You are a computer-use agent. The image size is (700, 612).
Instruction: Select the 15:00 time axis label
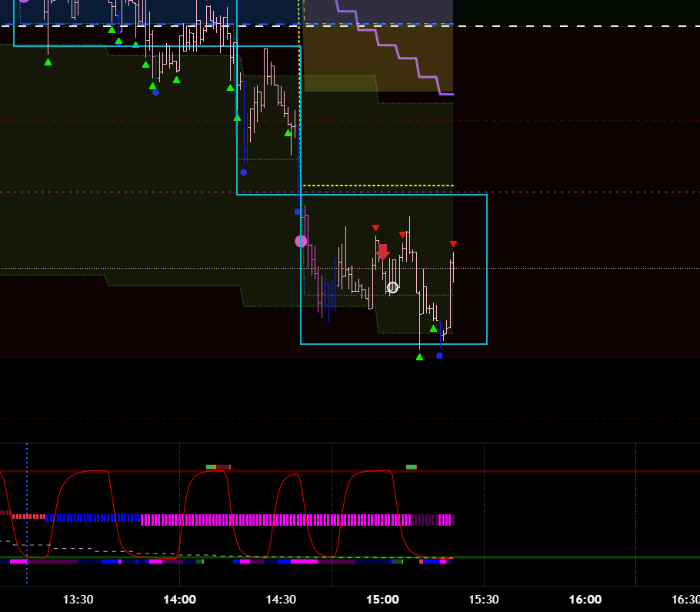382,600
